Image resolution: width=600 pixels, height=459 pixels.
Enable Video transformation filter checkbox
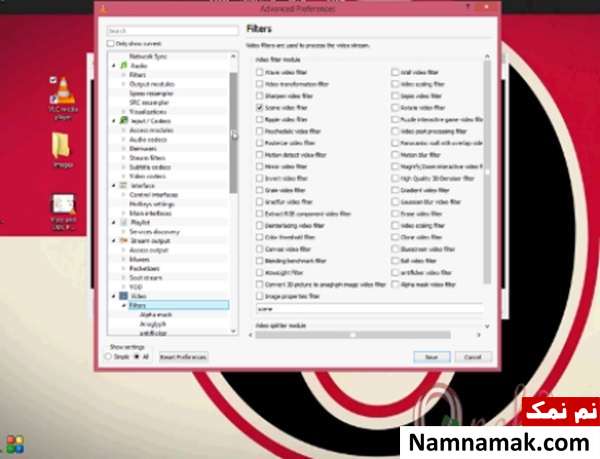tap(260, 84)
